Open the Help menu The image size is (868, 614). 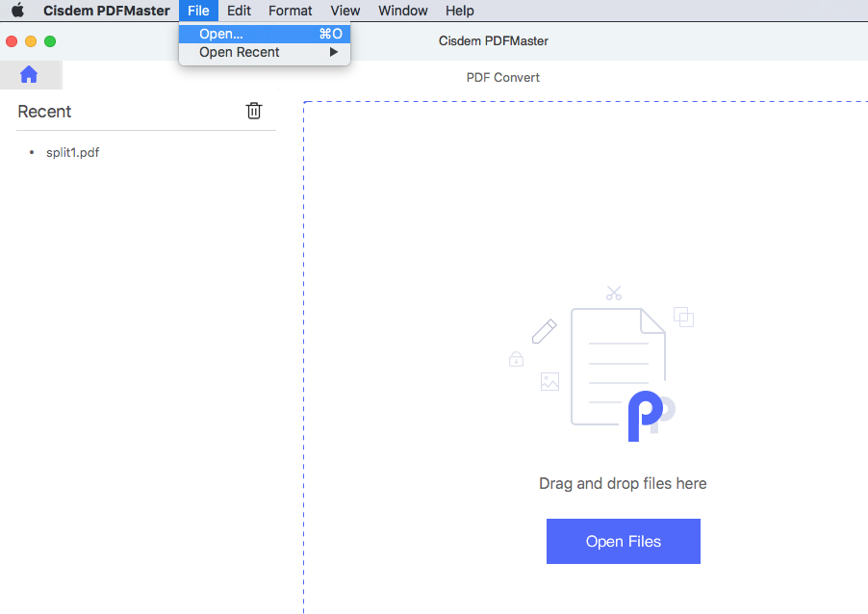pyautogui.click(x=459, y=11)
